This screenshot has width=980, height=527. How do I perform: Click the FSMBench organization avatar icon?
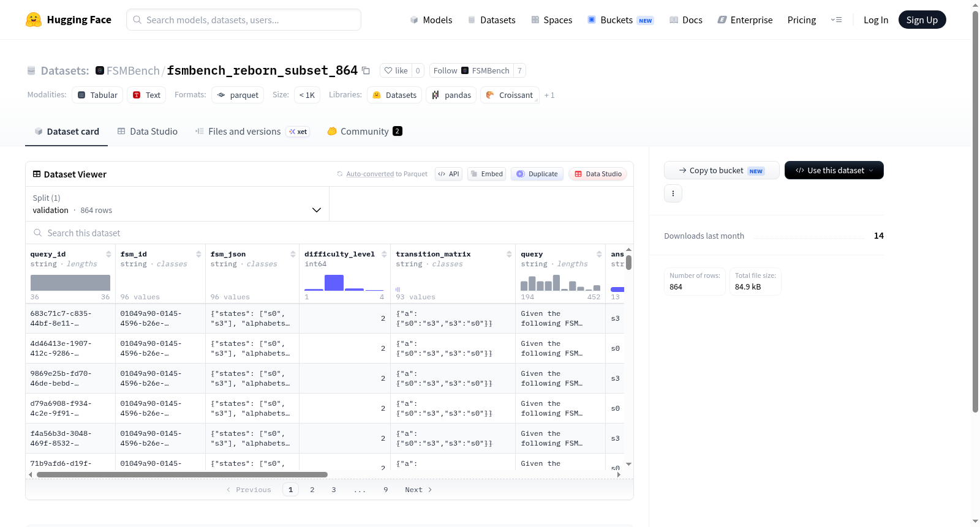tap(100, 70)
